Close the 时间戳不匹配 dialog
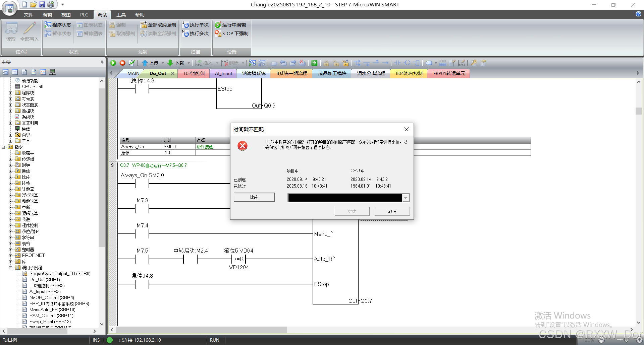 [407, 129]
